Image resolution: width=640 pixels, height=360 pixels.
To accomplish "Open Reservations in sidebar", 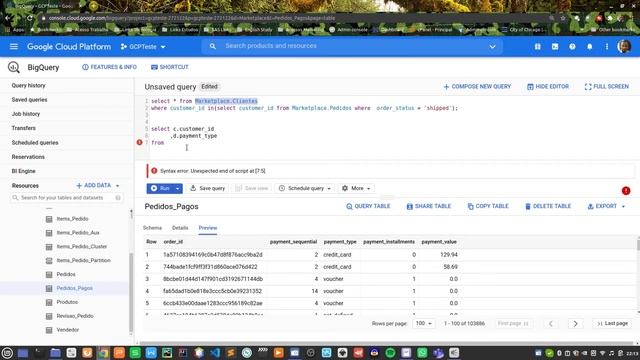I will tap(28, 157).
